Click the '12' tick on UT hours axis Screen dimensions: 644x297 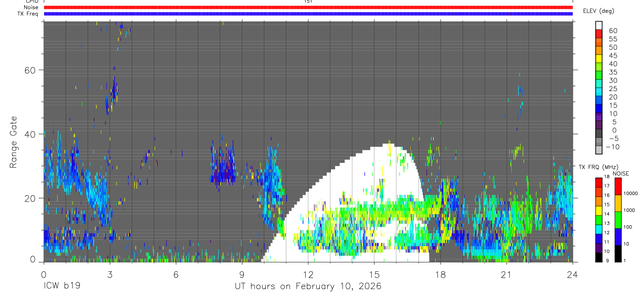(x=308, y=274)
